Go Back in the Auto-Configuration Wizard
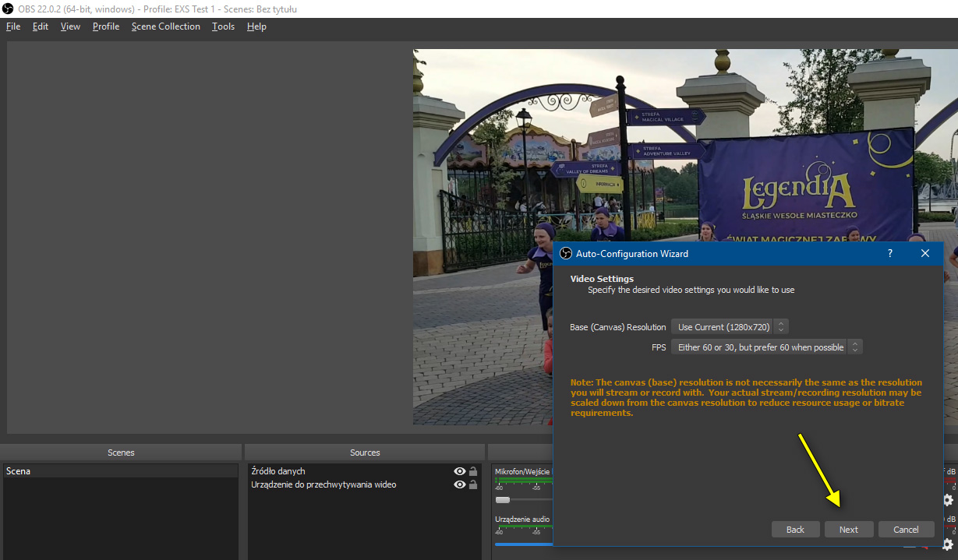The image size is (958, 560). click(795, 530)
